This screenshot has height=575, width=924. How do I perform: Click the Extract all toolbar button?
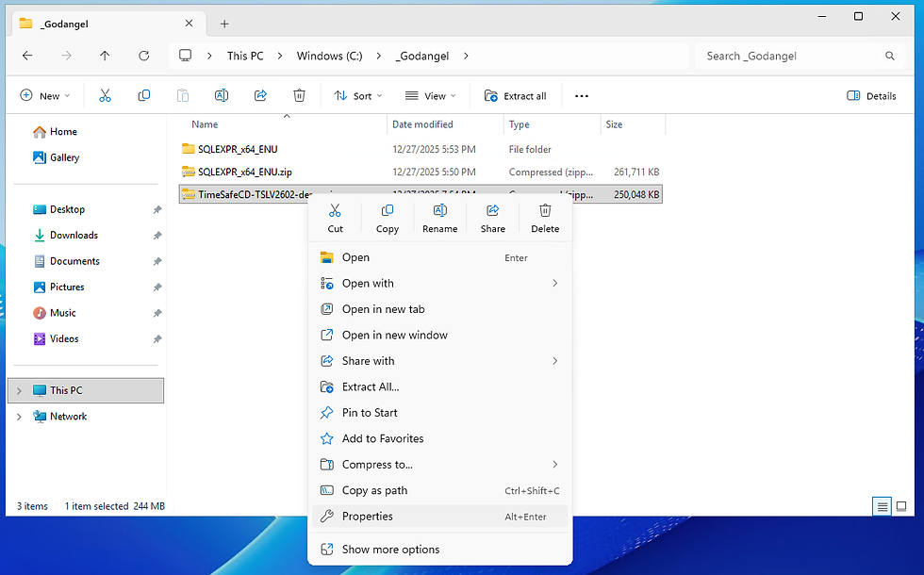(515, 95)
